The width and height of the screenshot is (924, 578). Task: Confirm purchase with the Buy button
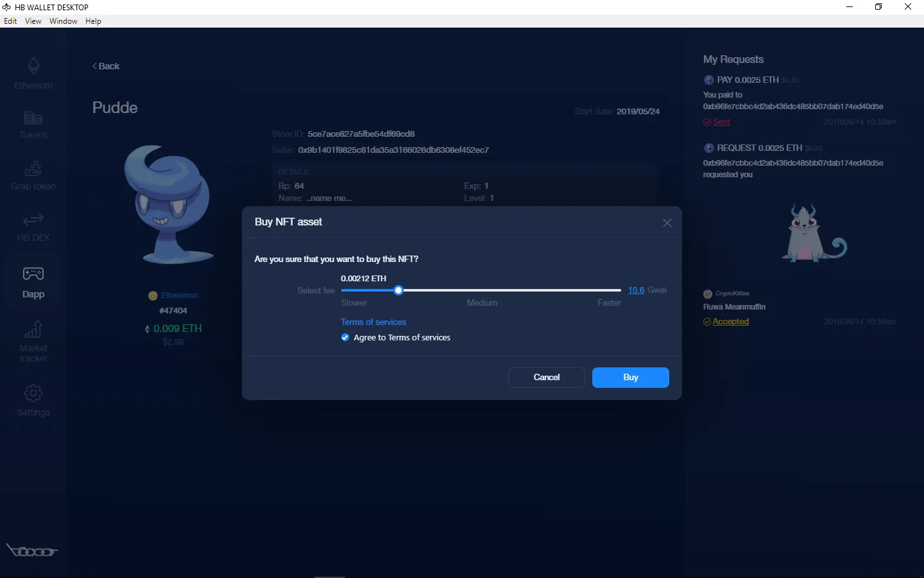coord(630,378)
